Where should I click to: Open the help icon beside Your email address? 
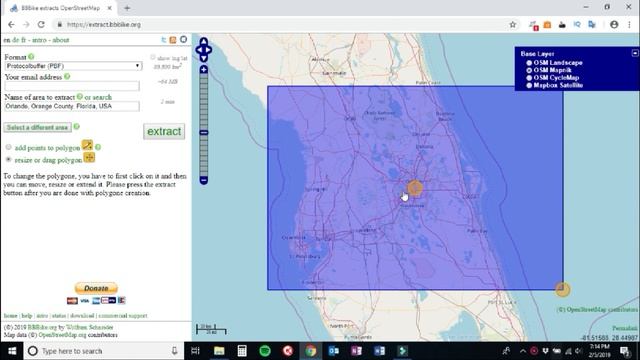[67, 76]
